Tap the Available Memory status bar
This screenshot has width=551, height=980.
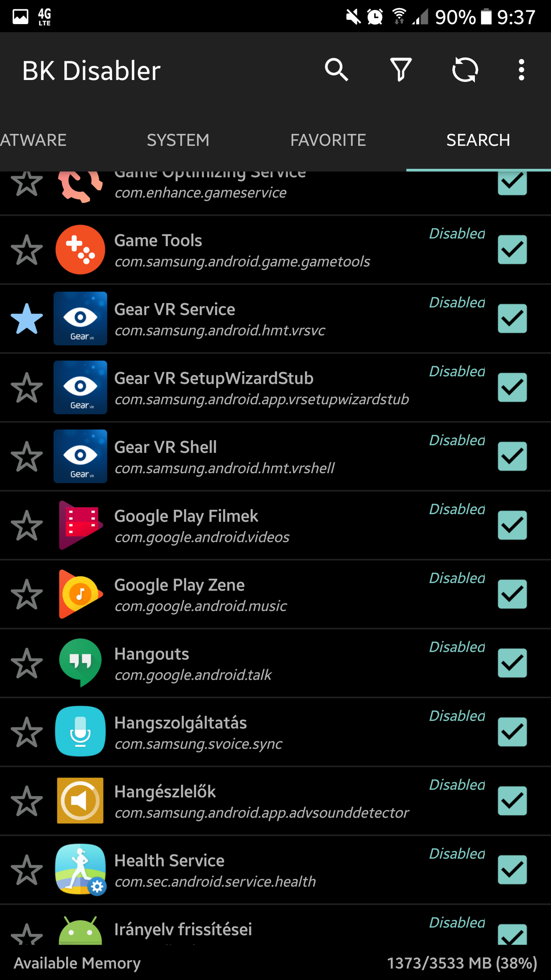click(275, 962)
